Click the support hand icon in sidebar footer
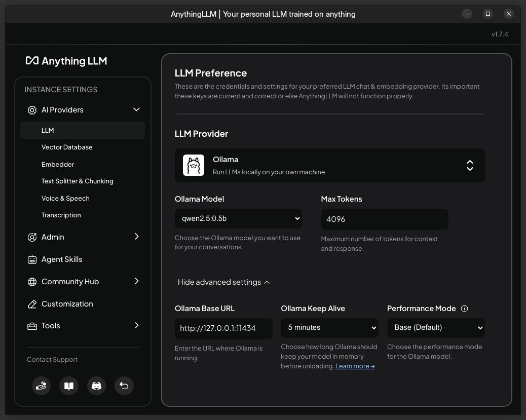 (x=42, y=386)
